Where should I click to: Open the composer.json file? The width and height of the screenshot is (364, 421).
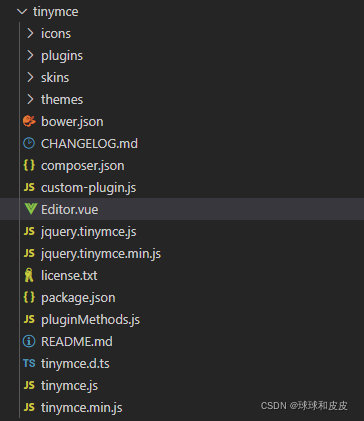(x=83, y=166)
